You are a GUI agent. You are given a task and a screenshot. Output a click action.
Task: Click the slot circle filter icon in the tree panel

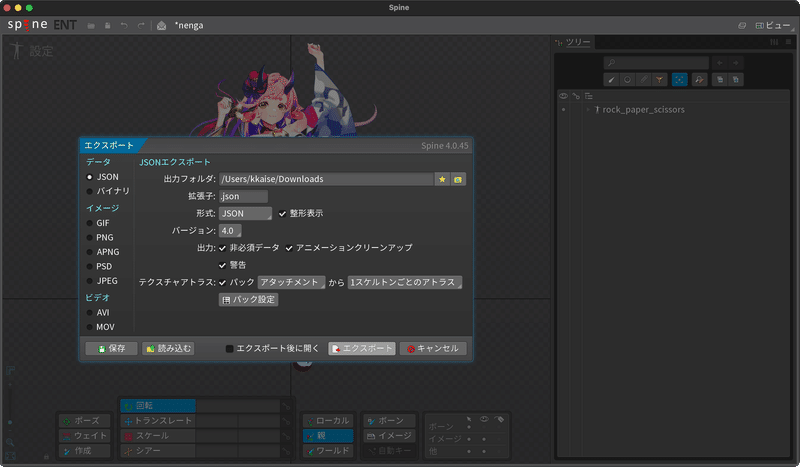(x=627, y=80)
